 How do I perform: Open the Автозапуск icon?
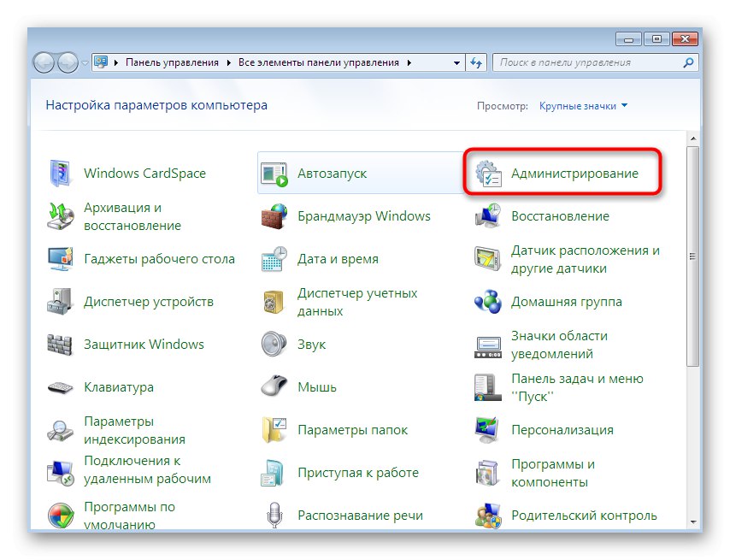tap(274, 174)
